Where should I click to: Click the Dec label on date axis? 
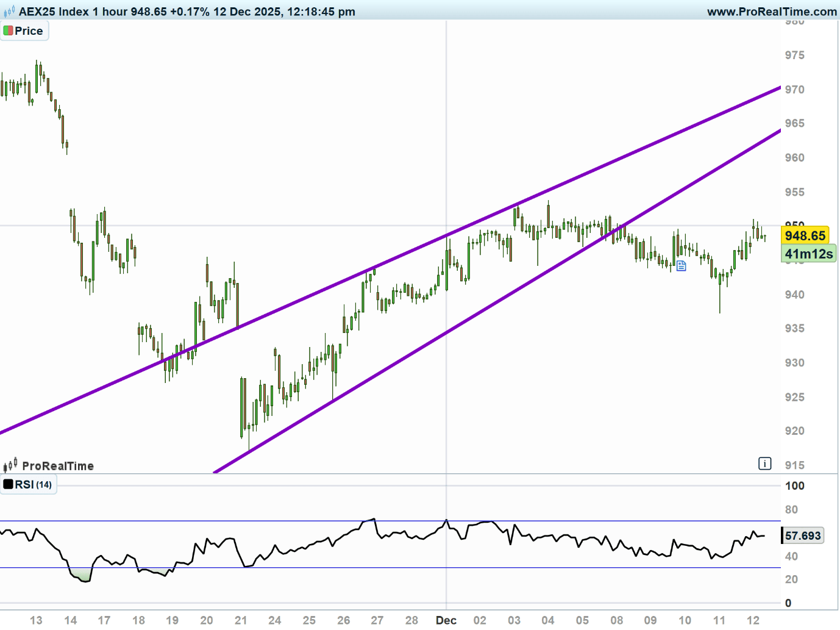click(446, 620)
